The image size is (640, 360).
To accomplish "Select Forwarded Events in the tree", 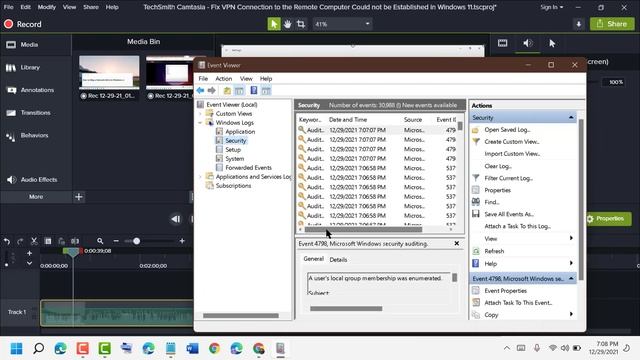I will point(248,167).
